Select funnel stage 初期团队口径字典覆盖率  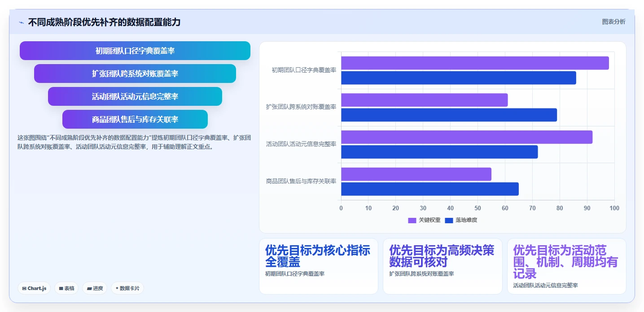[135, 51]
